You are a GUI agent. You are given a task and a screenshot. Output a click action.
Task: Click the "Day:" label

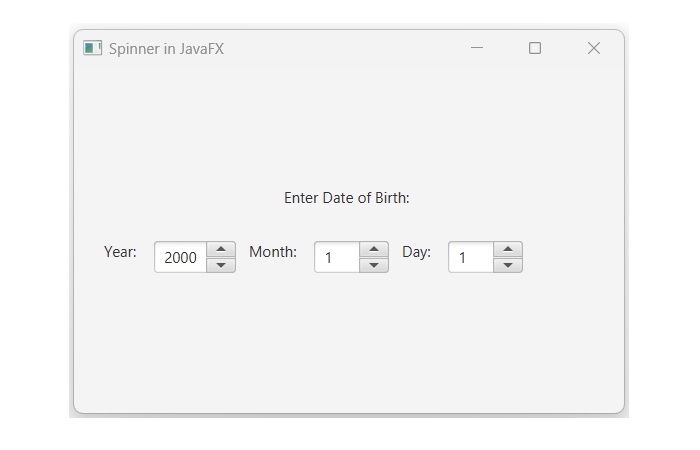click(416, 252)
